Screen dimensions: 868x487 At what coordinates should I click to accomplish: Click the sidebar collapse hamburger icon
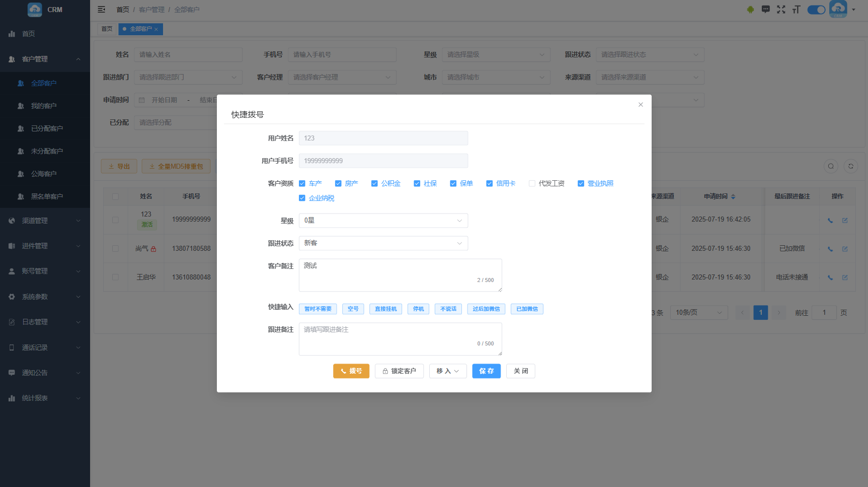[x=101, y=10]
